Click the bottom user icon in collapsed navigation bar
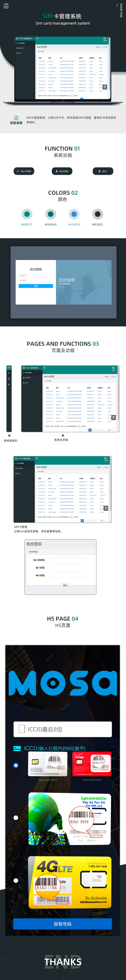This screenshot has width=126, height=980. click(x=9, y=384)
